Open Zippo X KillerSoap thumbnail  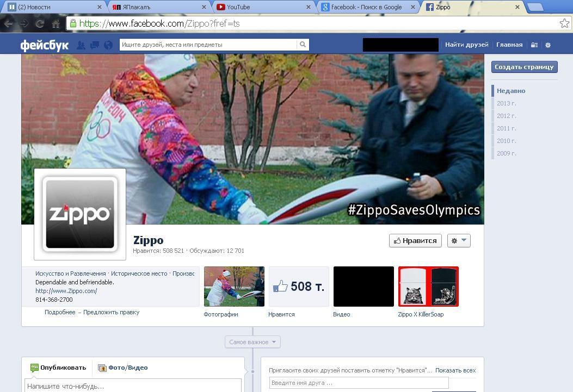(x=428, y=287)
